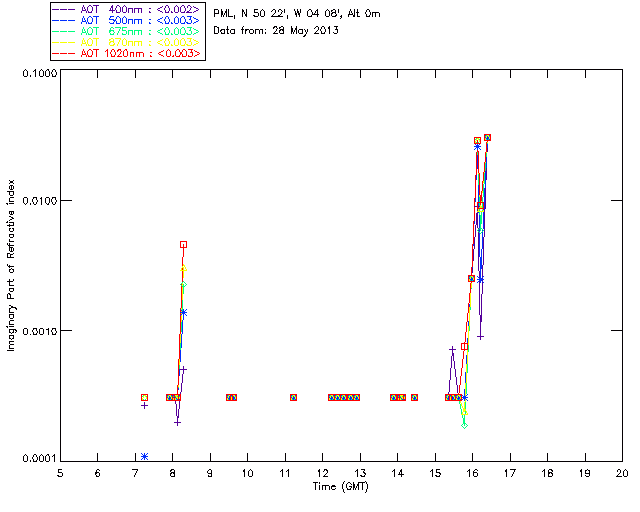This screenshot has width=640, height=512.
Task: Click the 'Time (GMT)' axis title
Action: (x=340, y=486)
